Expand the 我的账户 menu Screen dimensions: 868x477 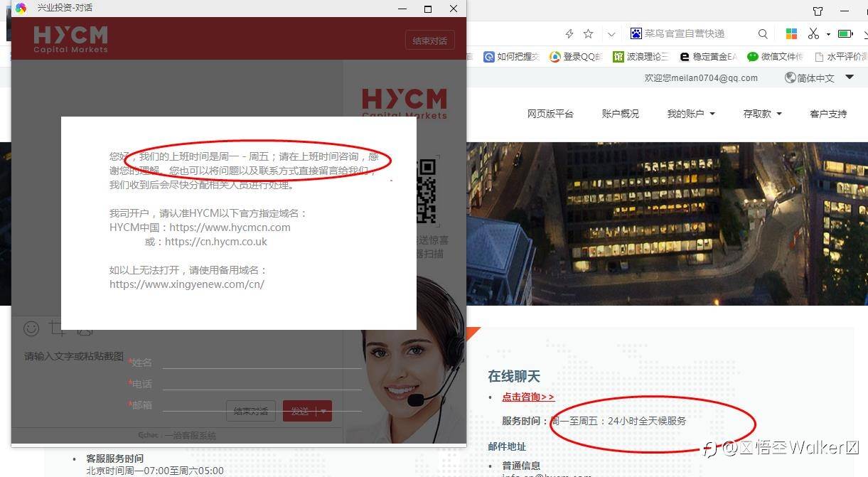click(x=691, y=114)
